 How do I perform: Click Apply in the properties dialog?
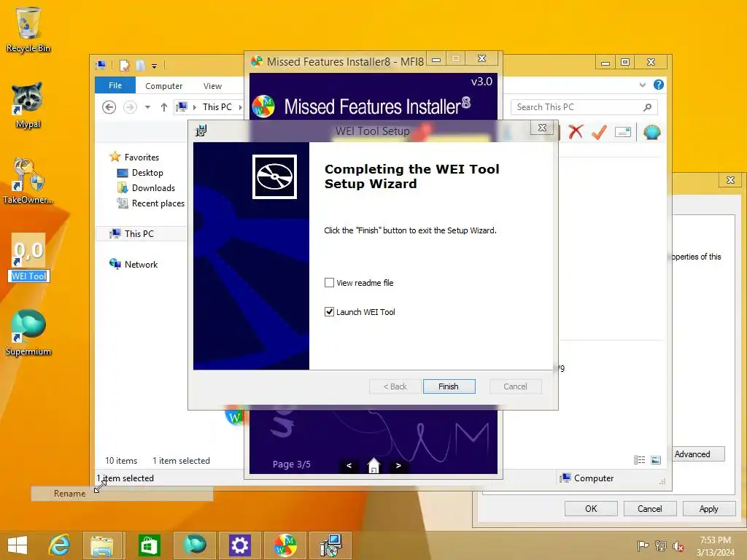709,508
